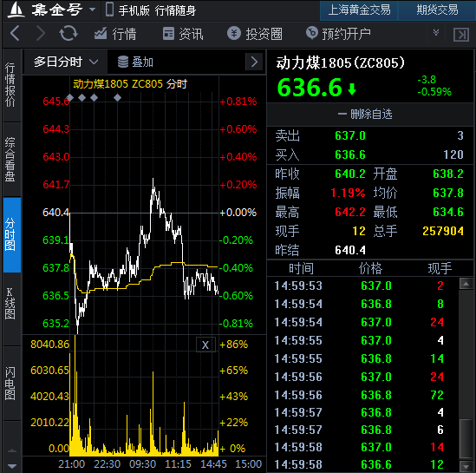
Task: Switch to the 上海黄金交易 tab
Action: [359, 10]
